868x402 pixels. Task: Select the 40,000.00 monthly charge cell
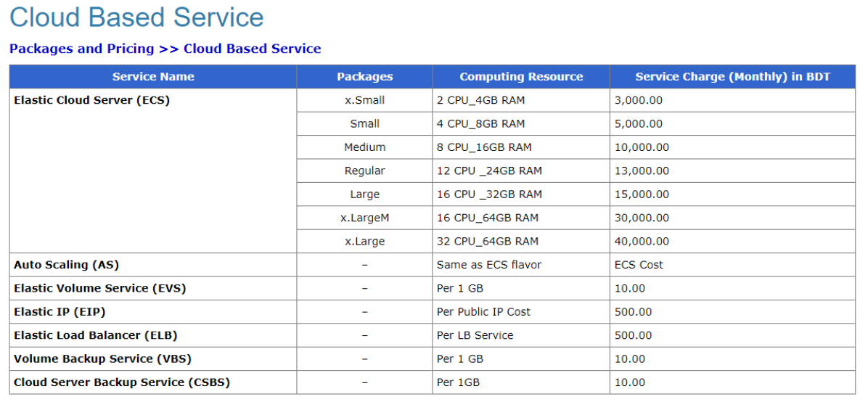[x=642, y=241]
